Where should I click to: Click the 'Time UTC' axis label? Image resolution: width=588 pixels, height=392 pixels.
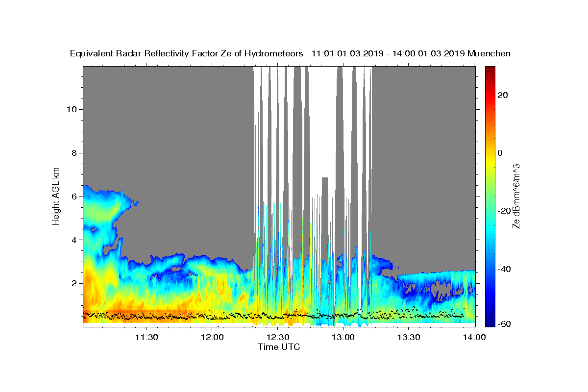(x=279, y=347)
